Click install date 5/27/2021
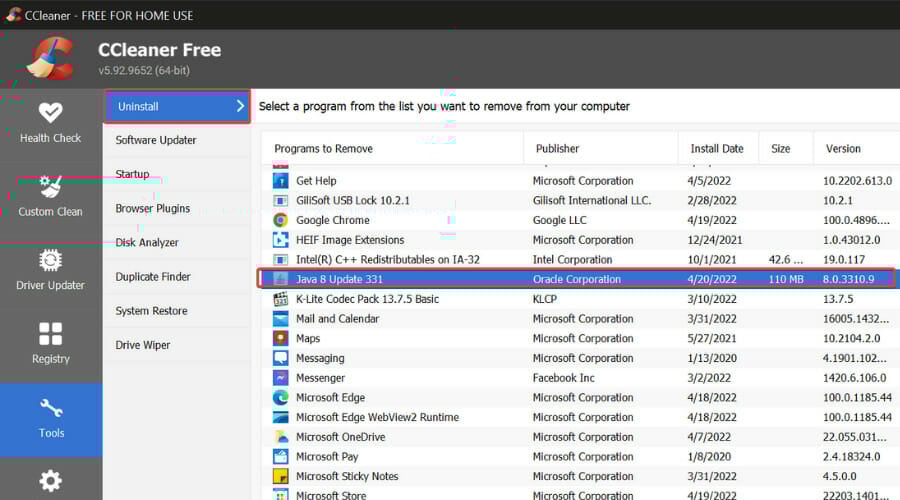900x500 pixels. (x=712, y=338)
